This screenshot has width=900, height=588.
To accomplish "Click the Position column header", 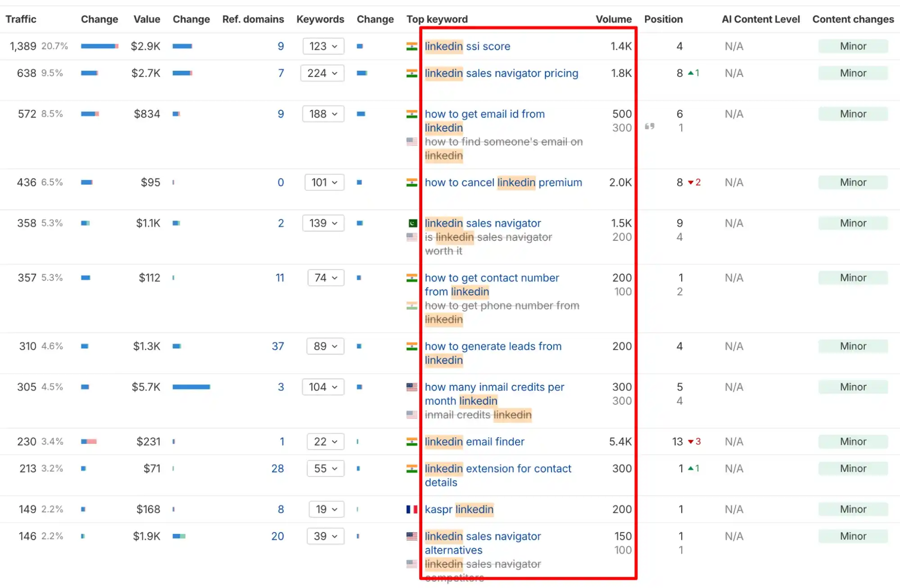I will coord(663,19).
